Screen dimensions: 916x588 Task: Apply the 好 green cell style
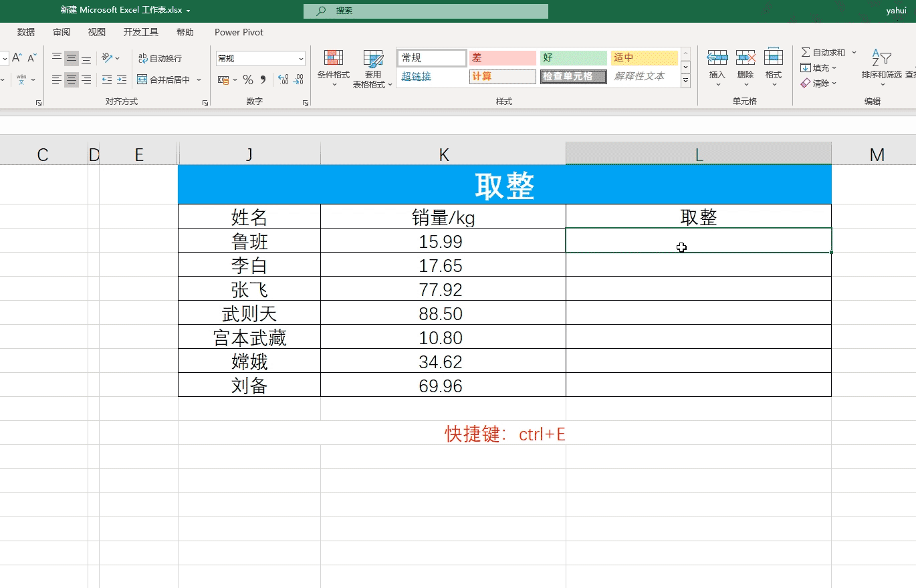(x=573, y=58)
